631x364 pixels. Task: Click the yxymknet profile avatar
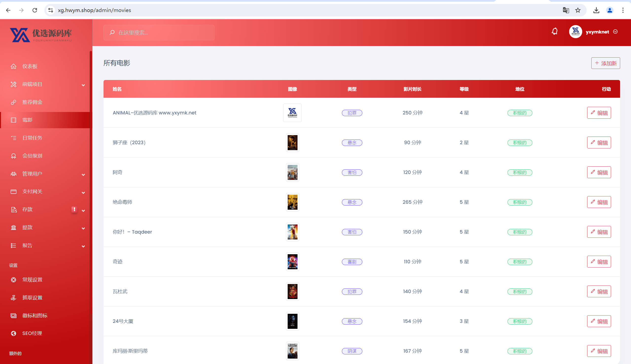tap(576, 32)
